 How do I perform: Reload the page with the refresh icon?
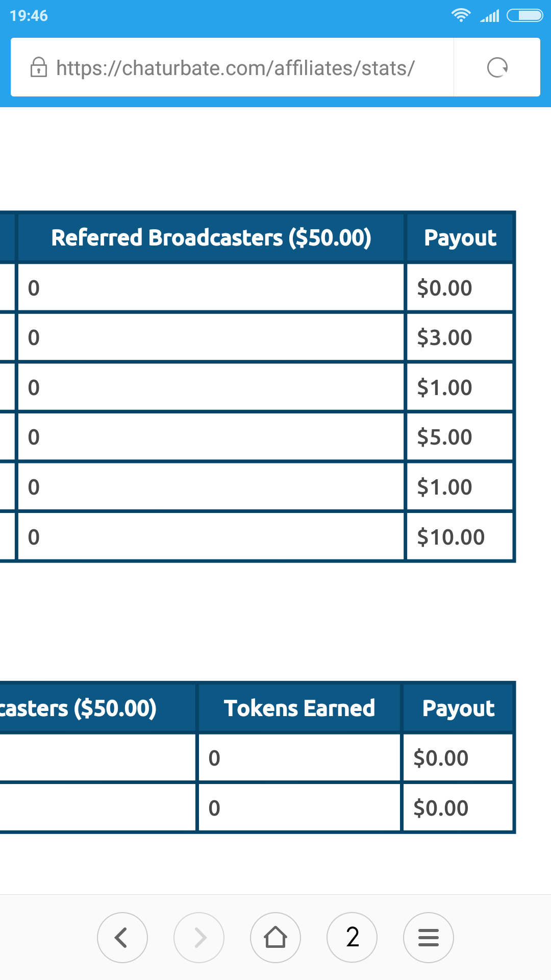(497, 67)
